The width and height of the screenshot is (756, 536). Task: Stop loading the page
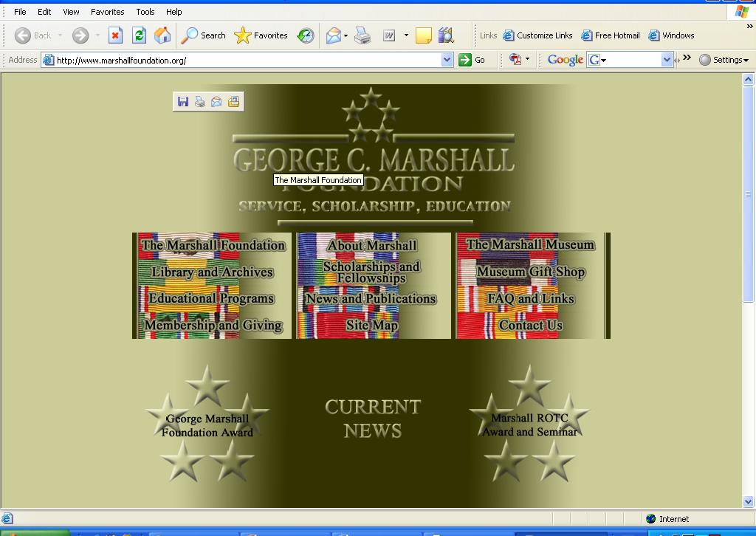[x=115, y=35]
